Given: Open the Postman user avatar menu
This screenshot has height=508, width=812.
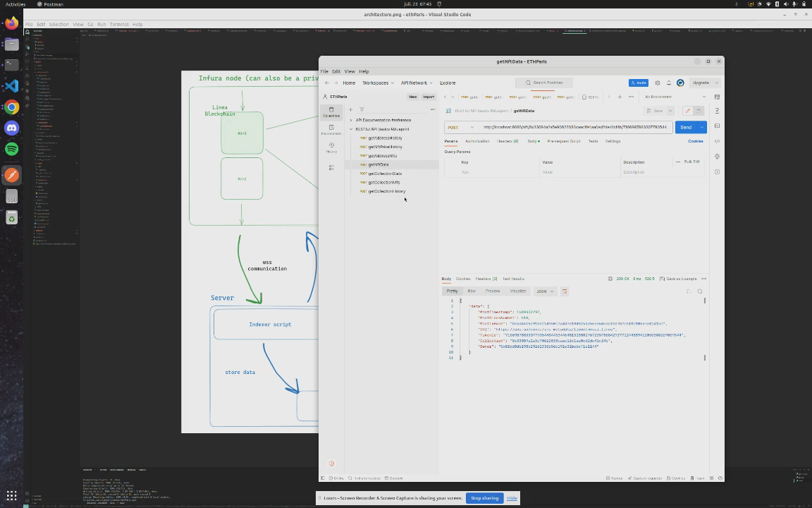Looking at the screenshot, I should click(680, 83).
